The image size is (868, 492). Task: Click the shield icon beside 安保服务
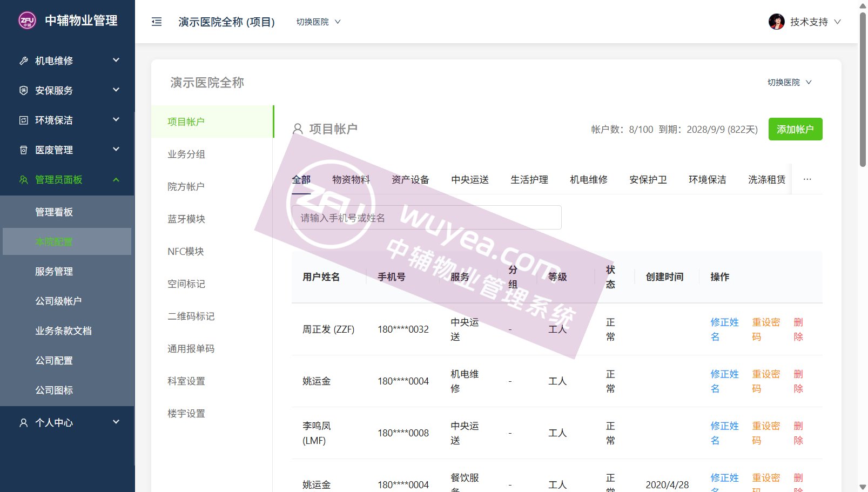coord(23,90)
